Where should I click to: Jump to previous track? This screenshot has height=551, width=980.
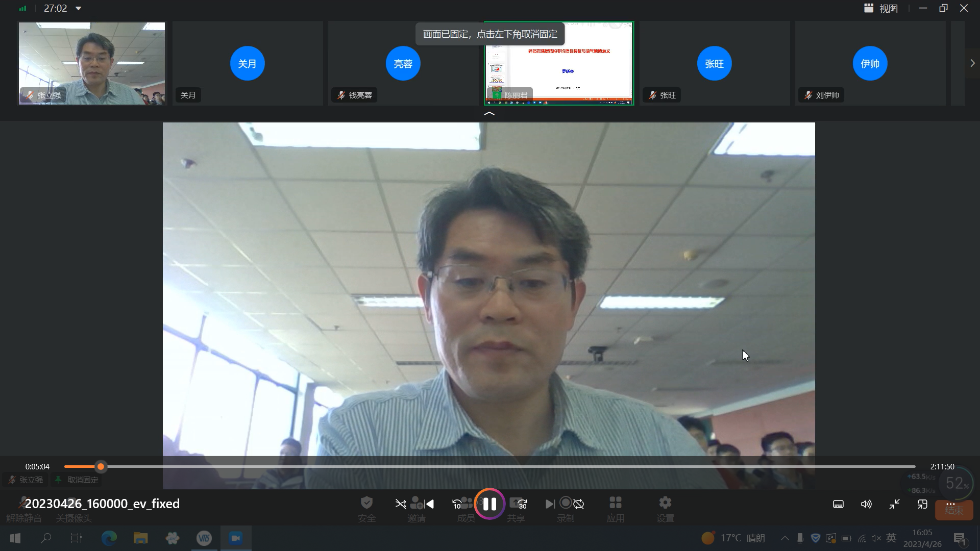point(429,504)
